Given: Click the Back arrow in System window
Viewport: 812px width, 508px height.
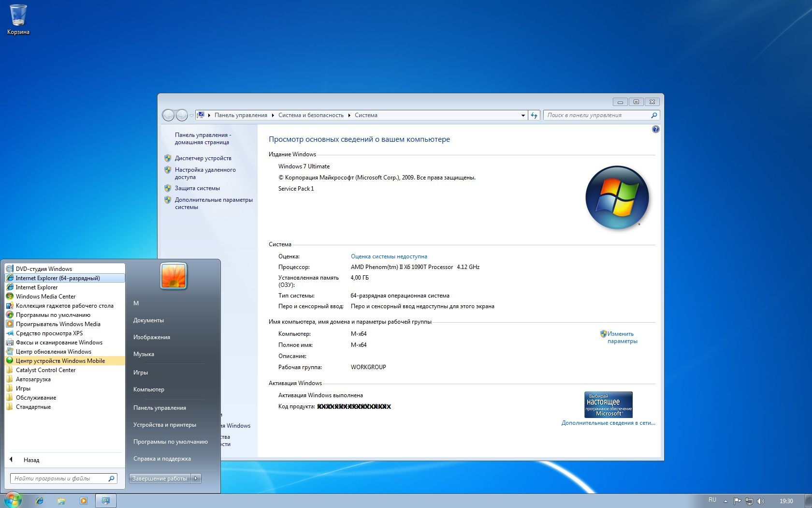Looking at the screenshot, I should [168, 115].
